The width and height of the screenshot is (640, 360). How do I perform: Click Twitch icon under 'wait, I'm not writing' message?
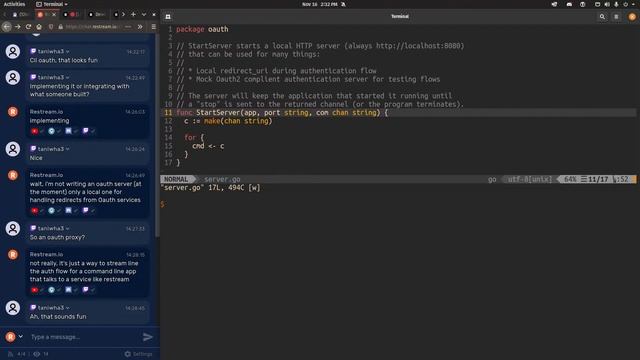click(x=85, y=210)
